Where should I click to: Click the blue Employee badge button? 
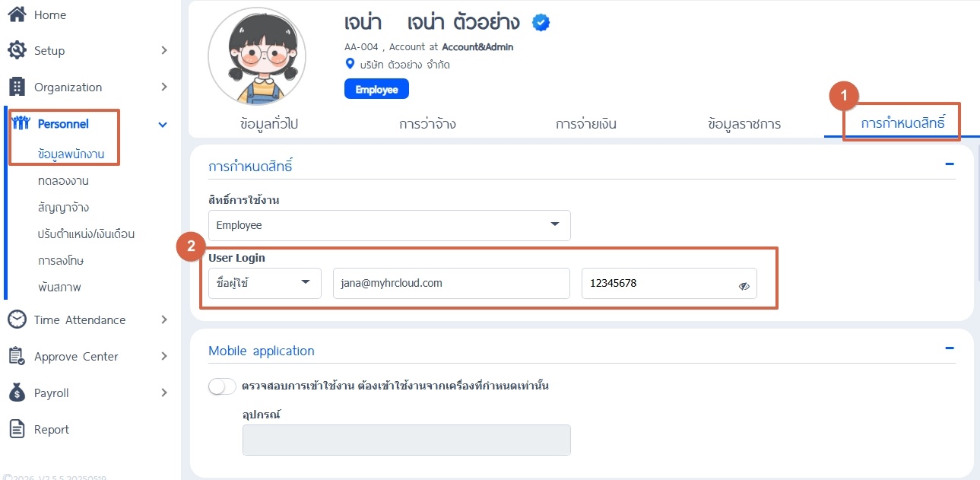(x=376, y=90)
